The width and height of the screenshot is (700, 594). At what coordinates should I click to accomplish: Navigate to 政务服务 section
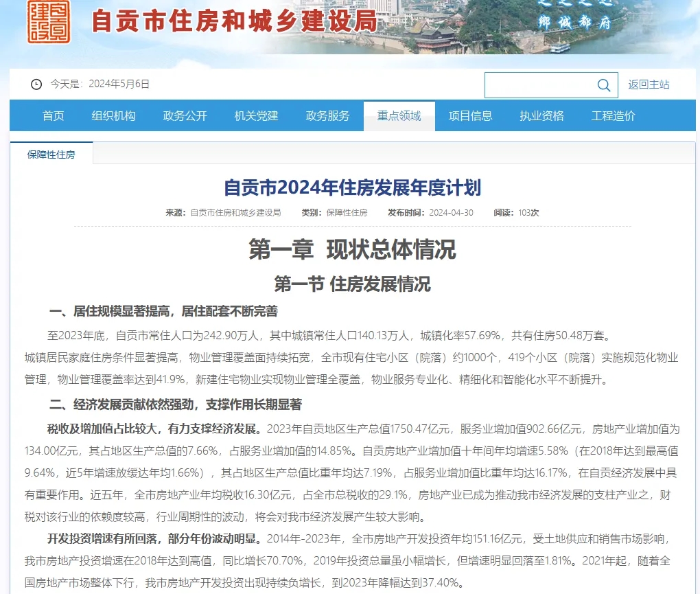tap(328, 115)
